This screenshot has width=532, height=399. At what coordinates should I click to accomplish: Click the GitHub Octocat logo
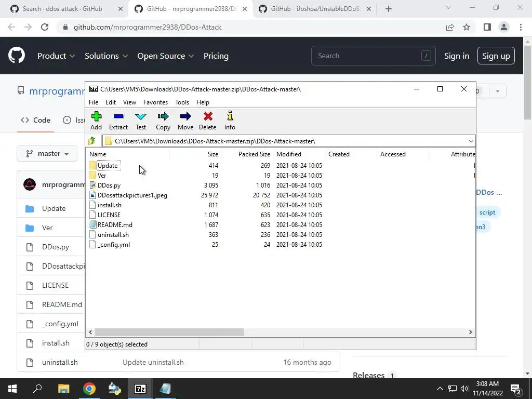[x=17, y=55]
